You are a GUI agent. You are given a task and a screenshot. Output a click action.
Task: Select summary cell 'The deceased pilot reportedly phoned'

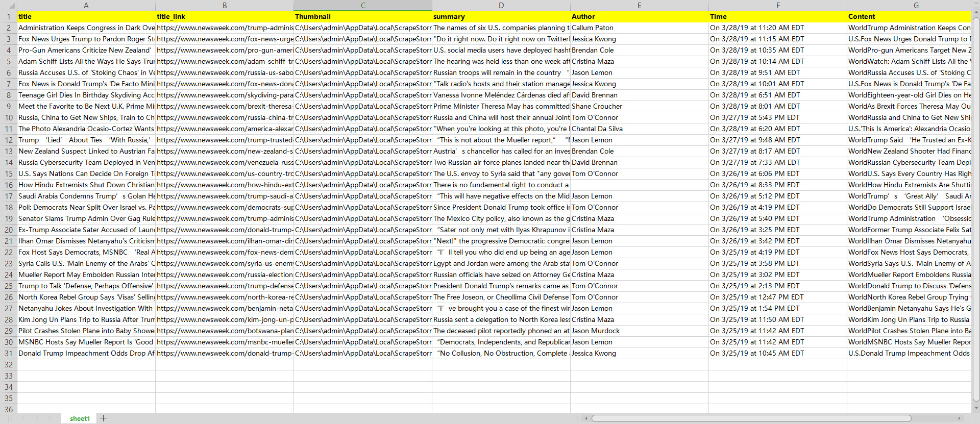click(501, 331)
